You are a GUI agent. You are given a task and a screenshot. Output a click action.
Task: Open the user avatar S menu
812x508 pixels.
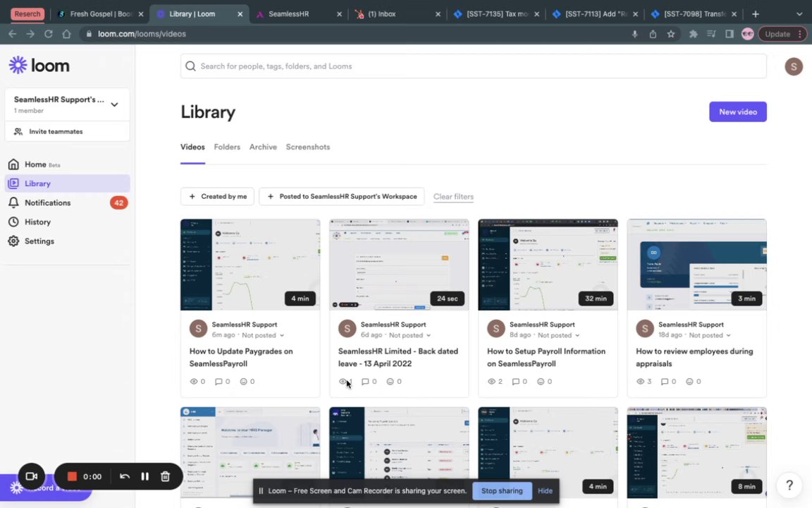pyautogui.click(x=794, y=66)
